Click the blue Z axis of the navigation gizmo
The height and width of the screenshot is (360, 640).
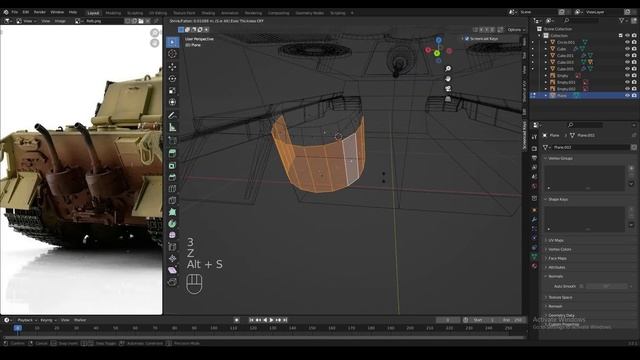pyautogui.click(x=438, y=40)
